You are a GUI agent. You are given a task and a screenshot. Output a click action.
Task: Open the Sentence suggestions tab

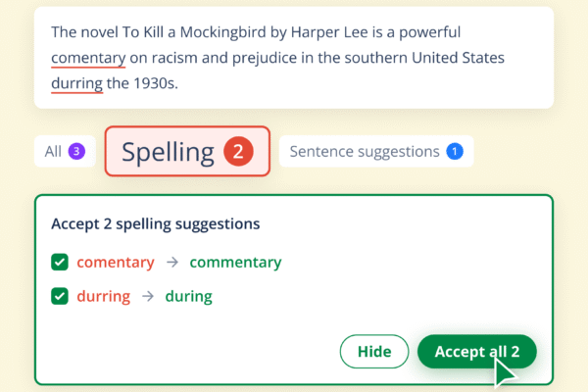pyautogui.click(x=376, y=152)
